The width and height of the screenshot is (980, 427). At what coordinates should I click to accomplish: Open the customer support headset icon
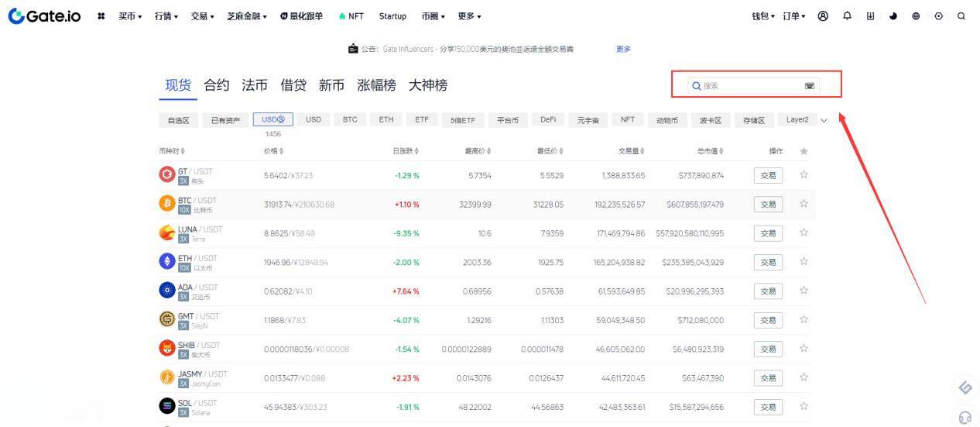point(965,417)
